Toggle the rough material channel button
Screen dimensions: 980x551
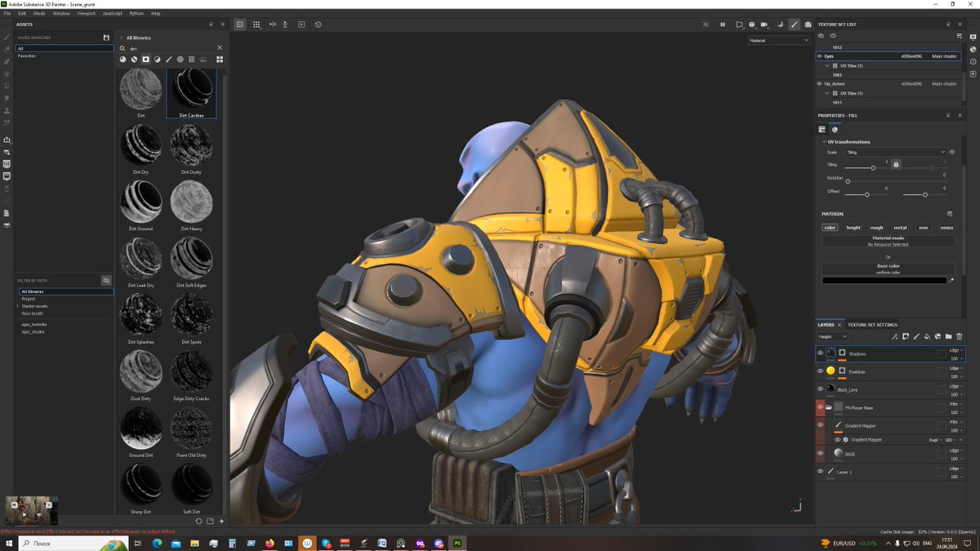tap(876, 228)
